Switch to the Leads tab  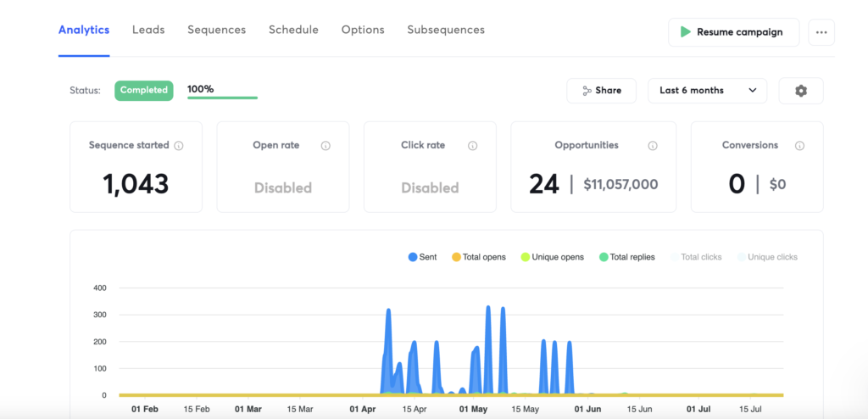click(x=148, y=30)
